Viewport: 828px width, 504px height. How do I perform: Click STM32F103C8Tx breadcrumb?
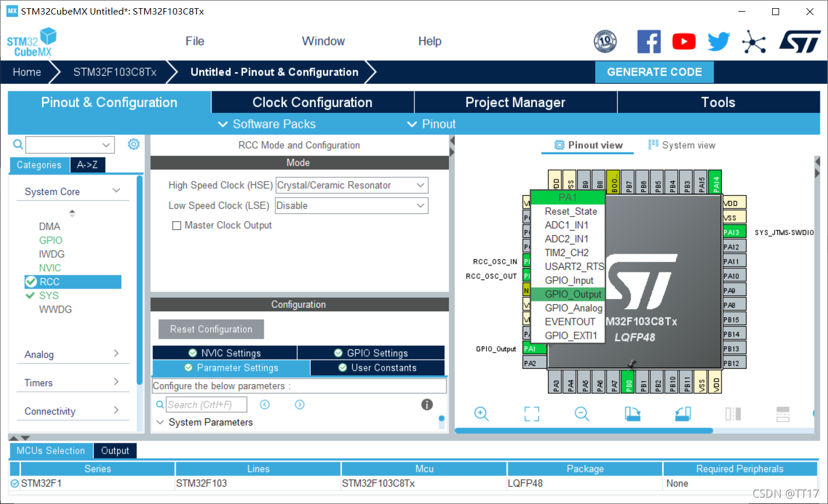[x=115, y=72]
